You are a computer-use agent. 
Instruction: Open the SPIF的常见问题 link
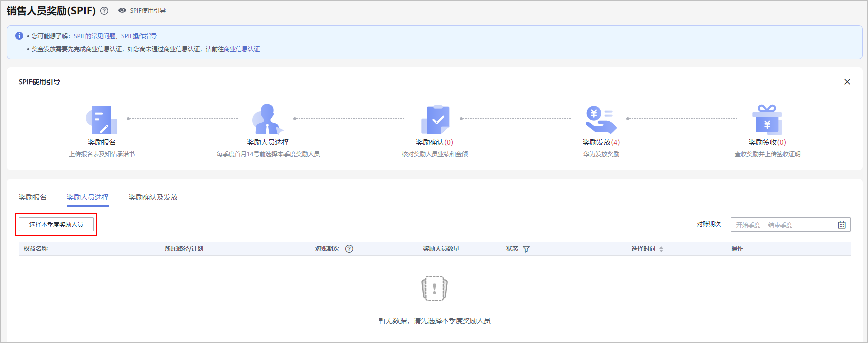tap(94, 36)
